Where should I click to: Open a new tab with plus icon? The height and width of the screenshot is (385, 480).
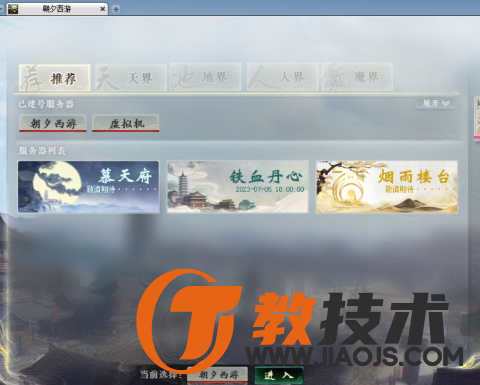(x=116, y=9)
